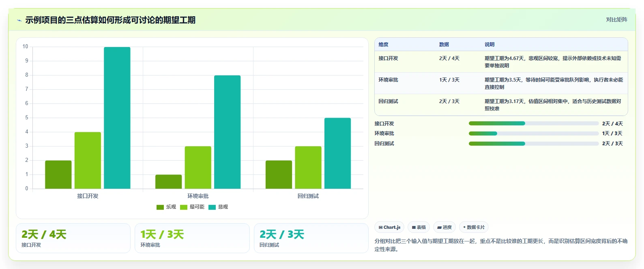Select the 环境审批 table row cell
Screen dimensions: 644x269
388,80
